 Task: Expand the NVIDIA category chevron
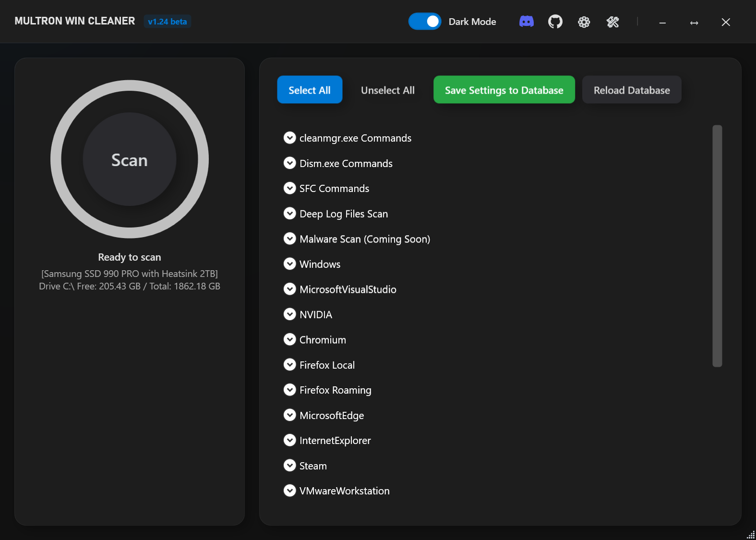pyautogui.click(x=290, y=314)
